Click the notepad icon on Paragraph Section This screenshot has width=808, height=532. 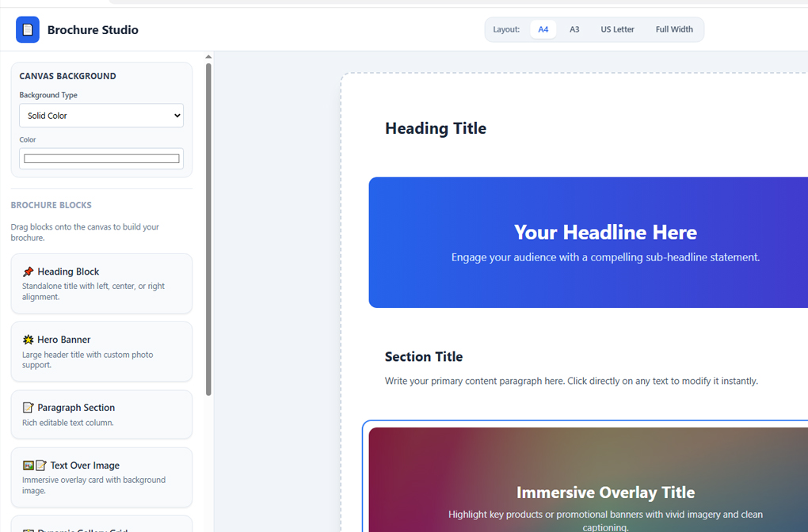pyautogui.click(x=28, y=408)
